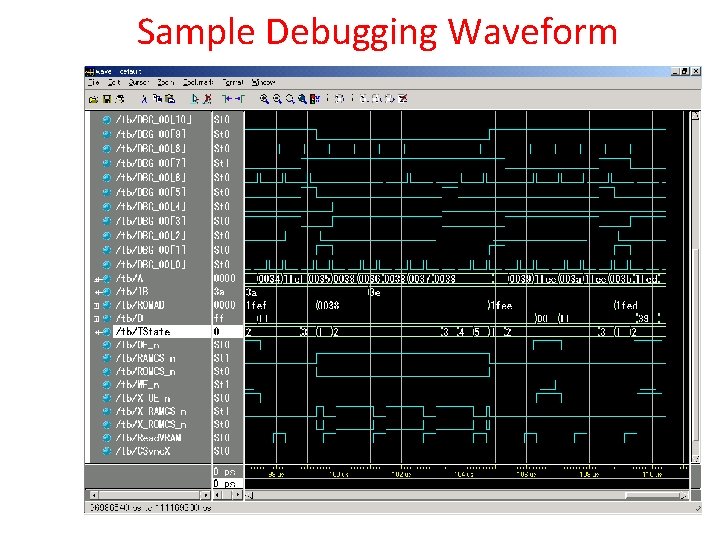This screenshot has height=540, width=720.
Task: Select the /tb/DBG_00[5] signal name
Action: 151,192
